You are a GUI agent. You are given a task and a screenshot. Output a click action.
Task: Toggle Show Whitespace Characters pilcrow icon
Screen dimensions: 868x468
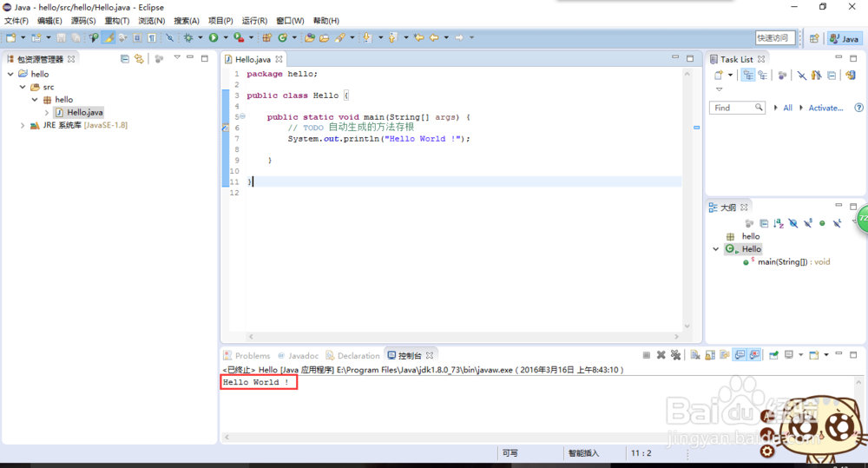[152, 37]
